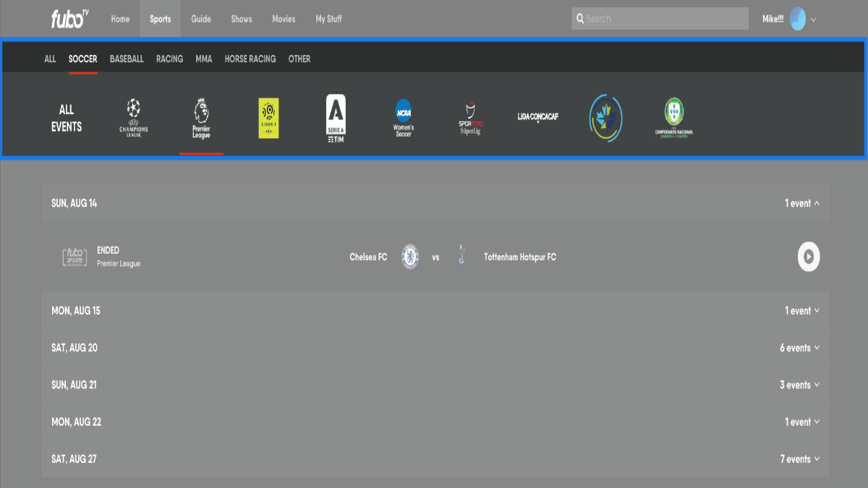Viewport: 868px width, 488px height.
Task: Click the magnifier icon in the search bar
Action: point(580,19)
